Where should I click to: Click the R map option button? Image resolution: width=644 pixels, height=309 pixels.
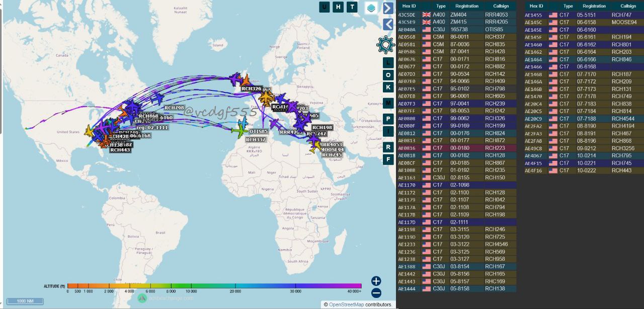click(388, 147)
